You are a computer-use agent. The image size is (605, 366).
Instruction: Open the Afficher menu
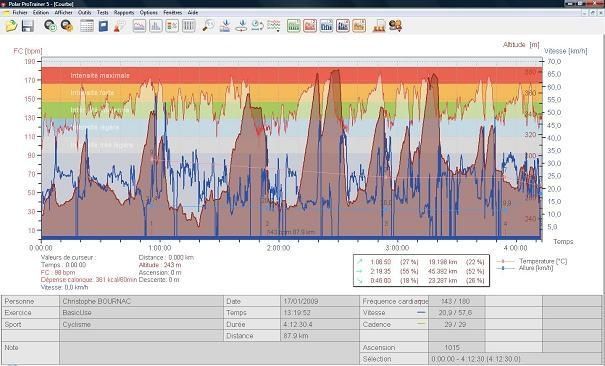[x=63, y=12]
